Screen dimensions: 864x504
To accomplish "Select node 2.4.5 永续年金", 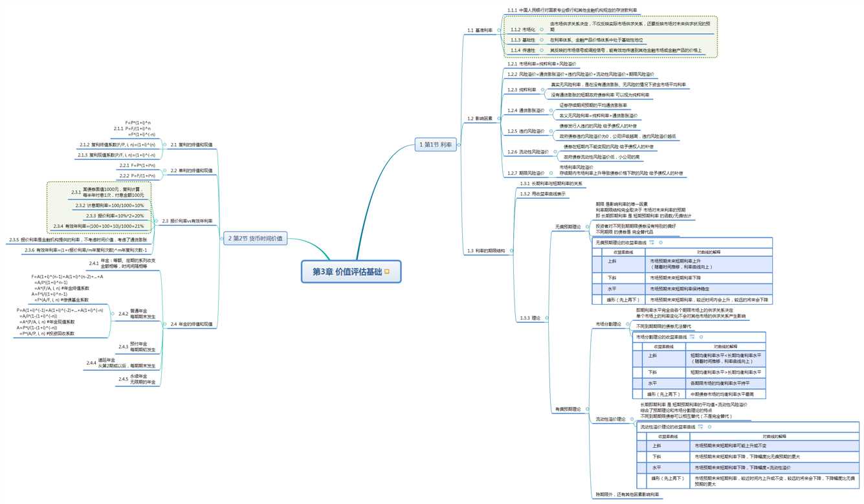I will pyautogui.click(x=137, y=378).
